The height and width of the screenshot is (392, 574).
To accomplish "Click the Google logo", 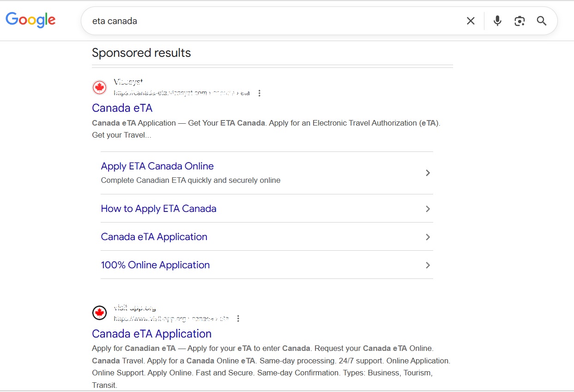I will 30,20.
